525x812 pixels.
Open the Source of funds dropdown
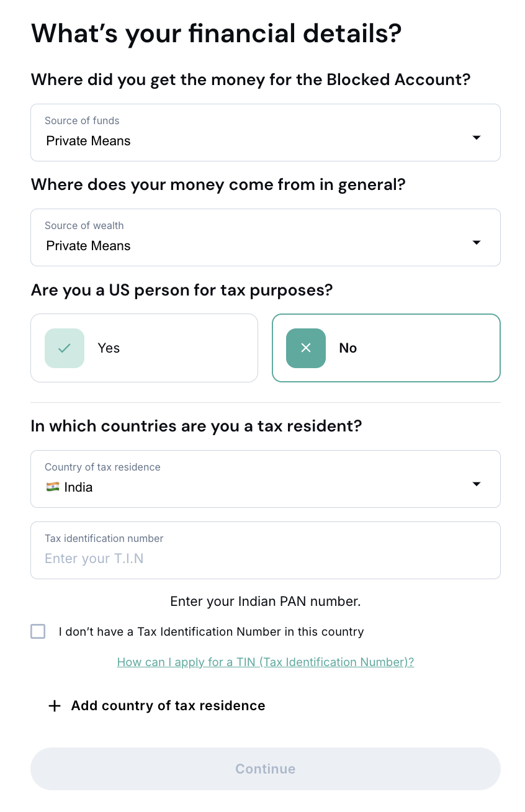(265, 133)
